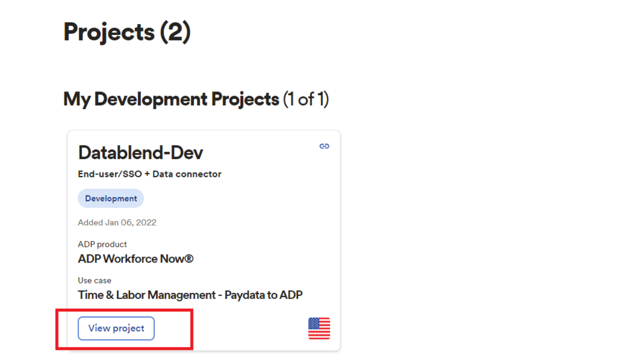Image resolution: width=624 pixels, height=364 pixels.
Task: Select the ADP Workforce Now product label
Action: (x=135, y=258)
